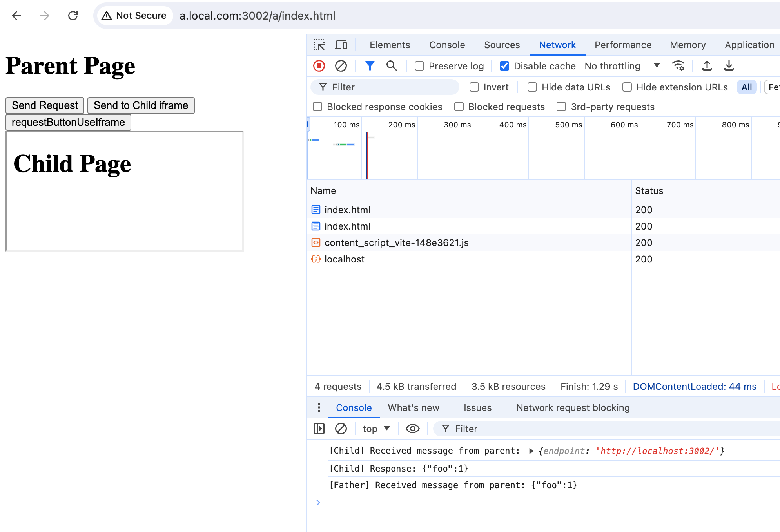780x532 pixels.
Task: Open the Issues drawer tab
Action: click(x=477, y=408)
